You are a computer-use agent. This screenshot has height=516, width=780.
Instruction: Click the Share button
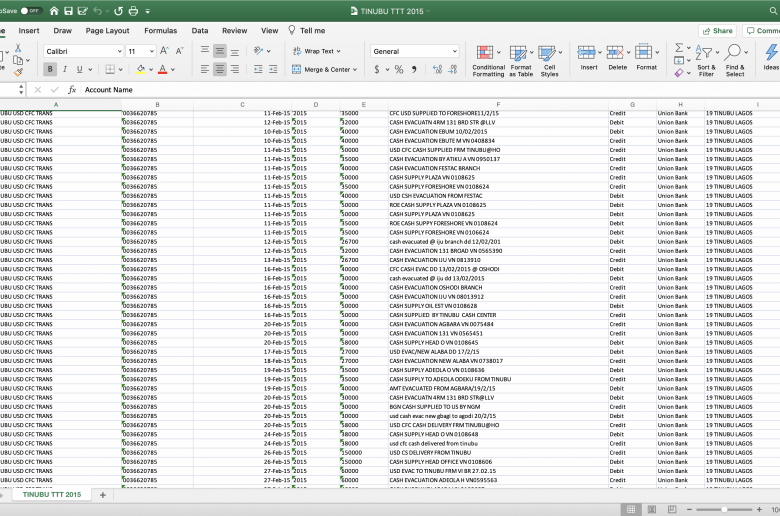pos(717,30)
